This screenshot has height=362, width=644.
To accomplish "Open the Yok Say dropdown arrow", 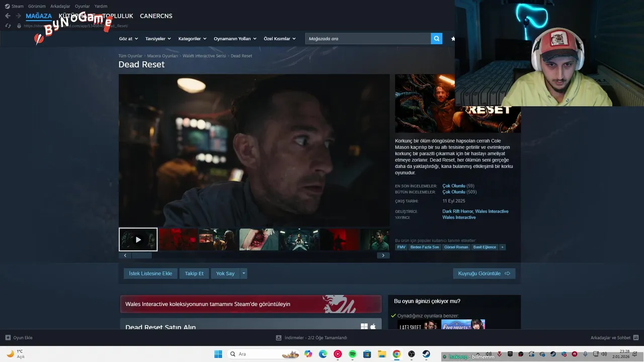I will click(x=244, y=274).
